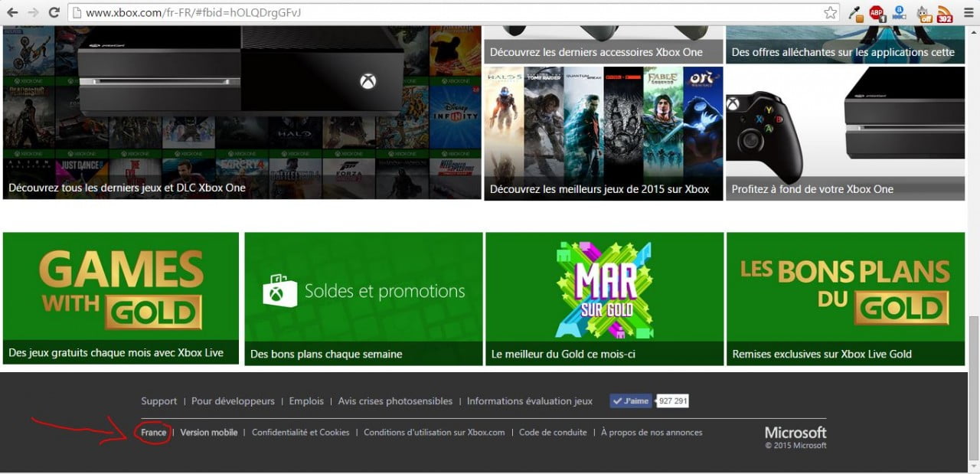This screenshot has width=980, height=474.
Task: Click 'Remises exclusives sur Xbox Live Gold' caption
Action: [x=822, y=354]
